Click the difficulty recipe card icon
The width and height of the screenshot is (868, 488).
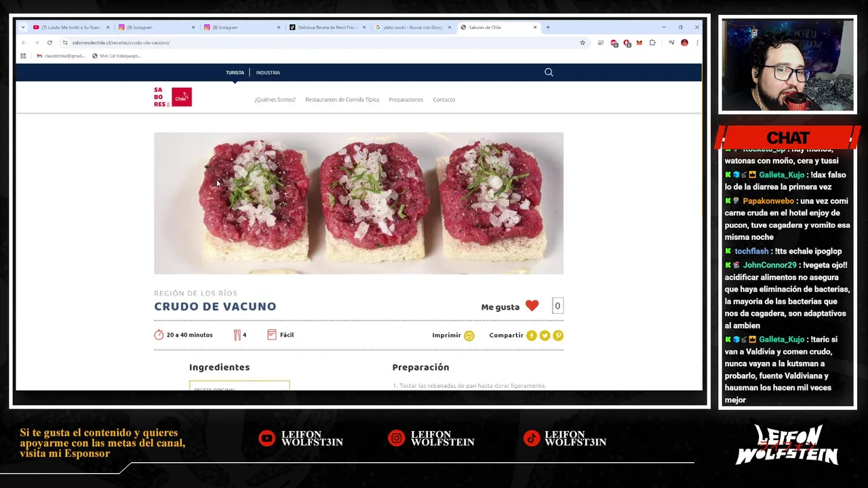tap(272, 335)
